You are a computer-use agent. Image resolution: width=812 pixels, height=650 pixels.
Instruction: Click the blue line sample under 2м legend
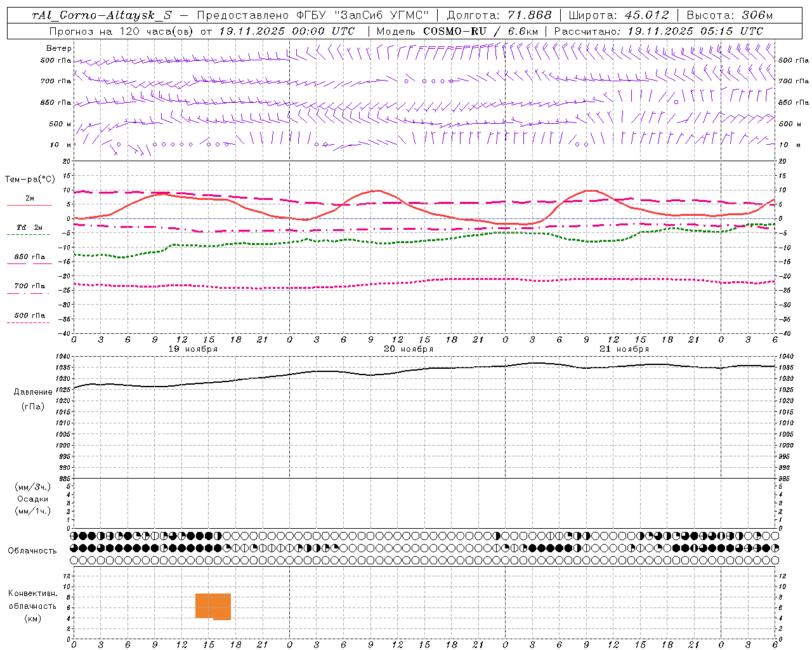29,206
